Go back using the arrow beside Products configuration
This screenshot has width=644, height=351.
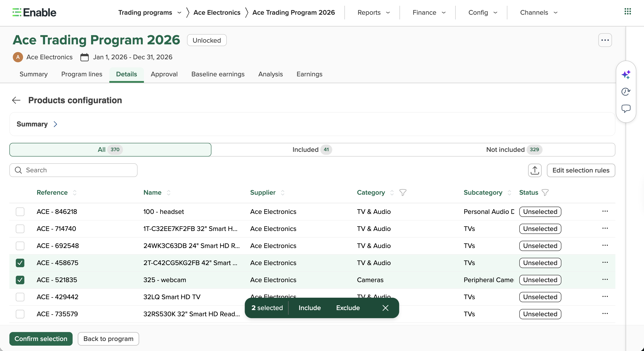point(16,100)
